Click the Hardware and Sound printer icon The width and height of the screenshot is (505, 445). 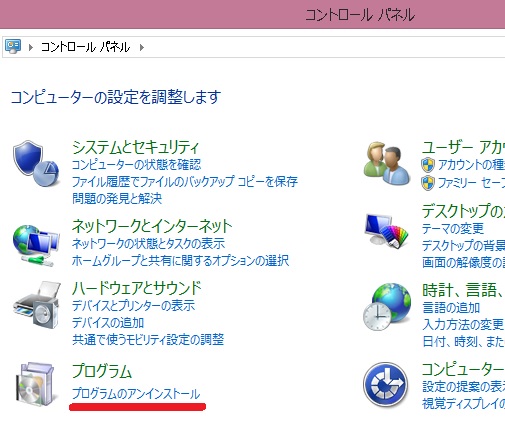tap(37, 305)
